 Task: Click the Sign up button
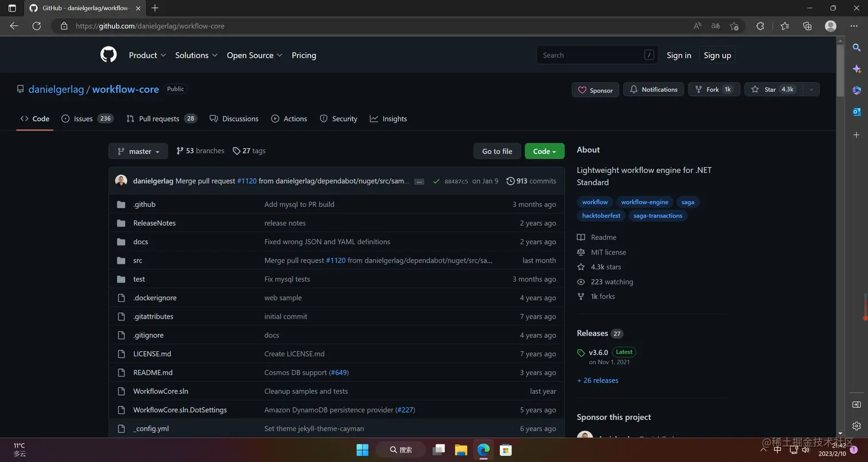(x=718, y=55)
